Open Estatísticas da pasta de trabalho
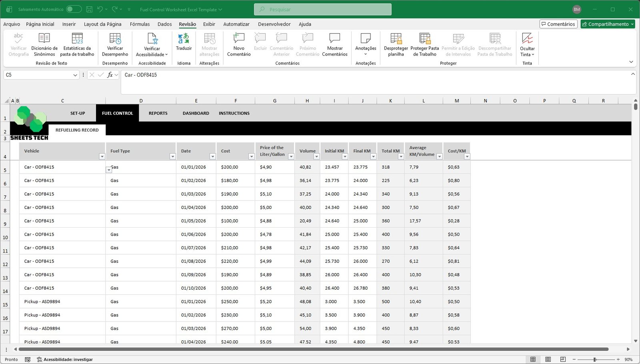 pyautogui.click(x=77, y=39)
